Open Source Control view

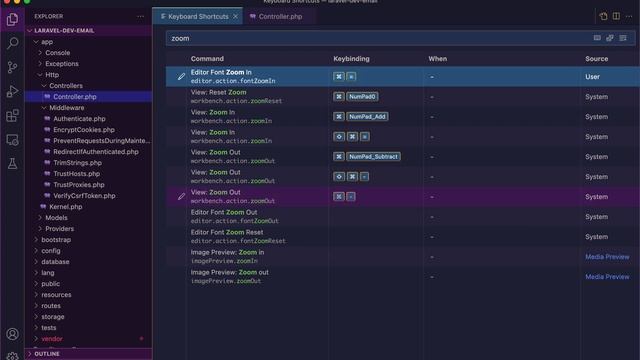click(x=12, y=67)
